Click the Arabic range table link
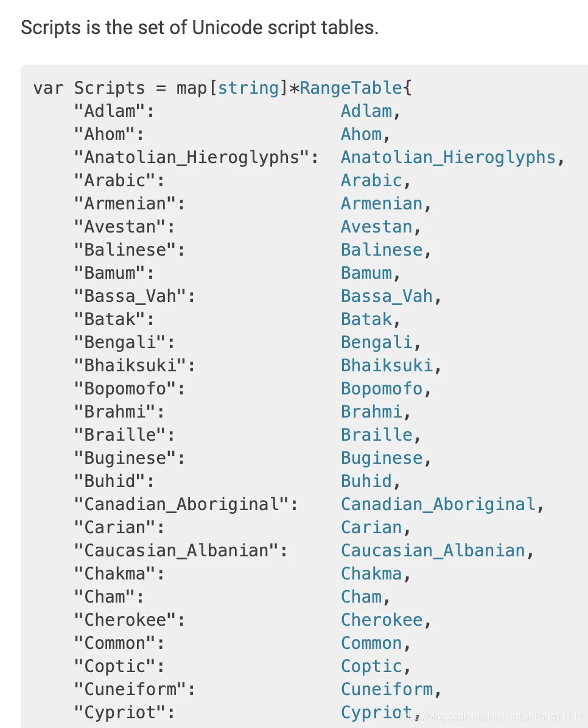Screen dimensions: 588x728 click(371, 181)
